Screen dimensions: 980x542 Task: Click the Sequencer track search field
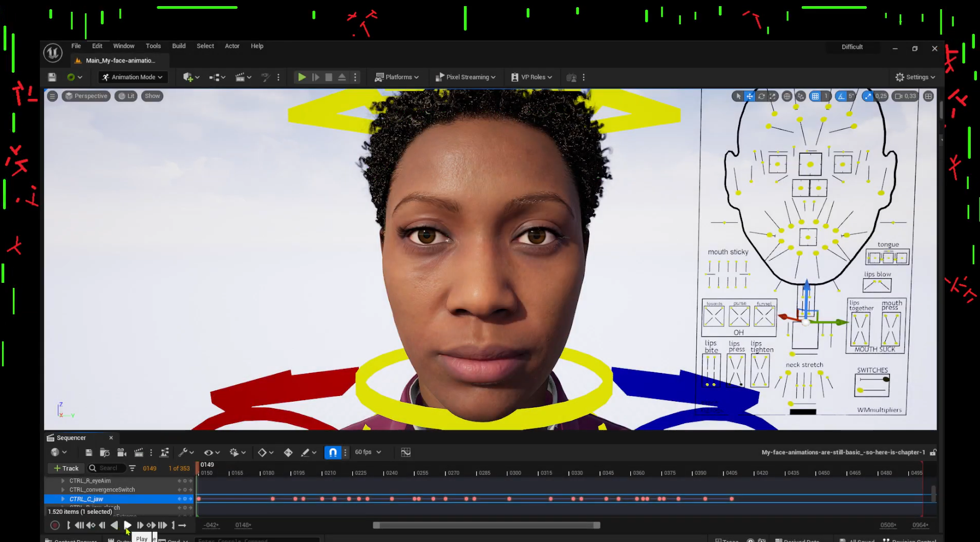106,468
